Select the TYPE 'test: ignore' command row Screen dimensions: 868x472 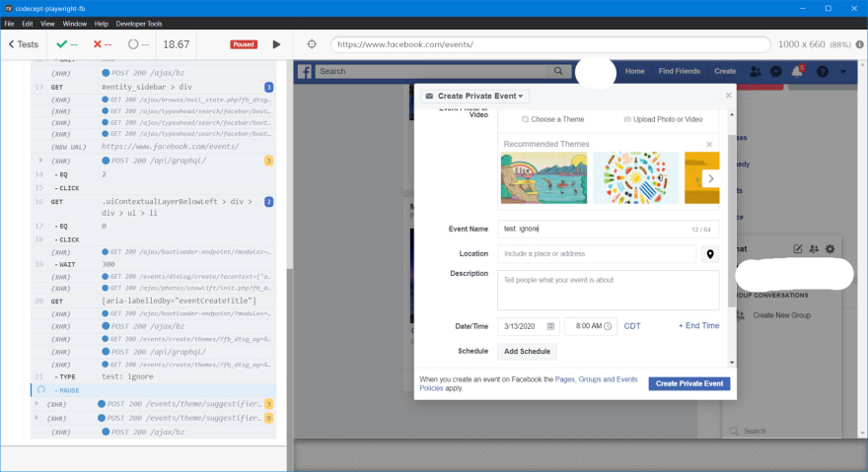tap(153, 376)
